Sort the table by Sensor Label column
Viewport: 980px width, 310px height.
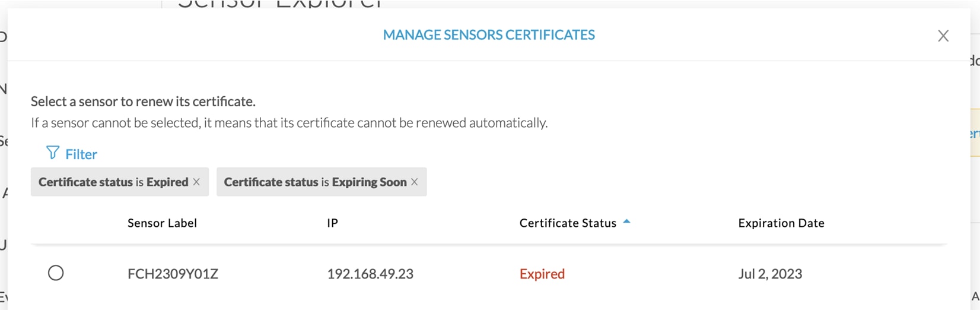point(162,223)
